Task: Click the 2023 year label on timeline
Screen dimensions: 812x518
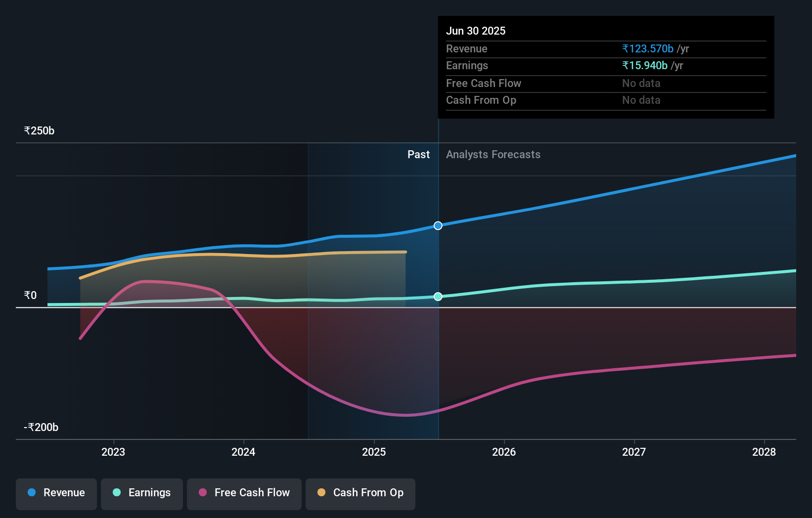Action: pyautogui.click(x=113, y=451)
